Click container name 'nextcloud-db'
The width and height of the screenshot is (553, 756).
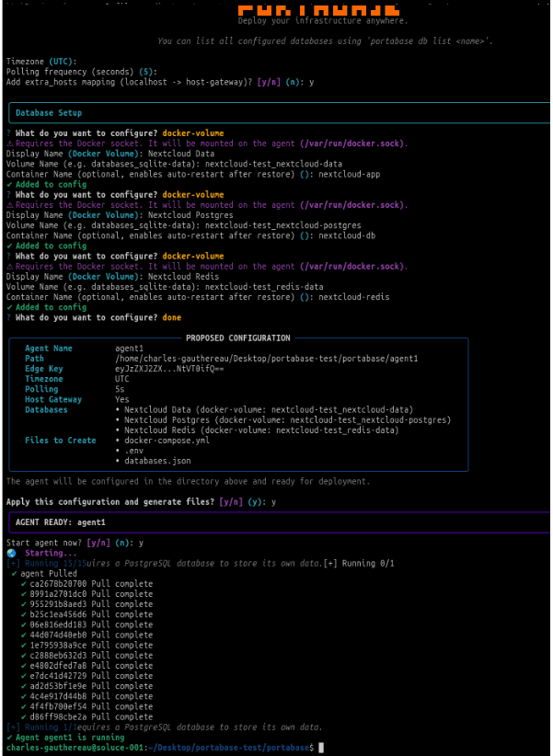pyautogui.click(x=347, y=235)
